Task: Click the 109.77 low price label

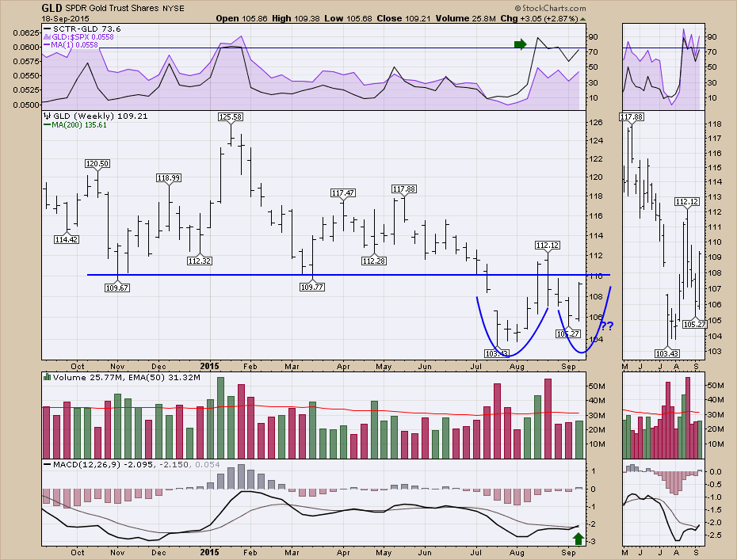Action: point(312,287)
